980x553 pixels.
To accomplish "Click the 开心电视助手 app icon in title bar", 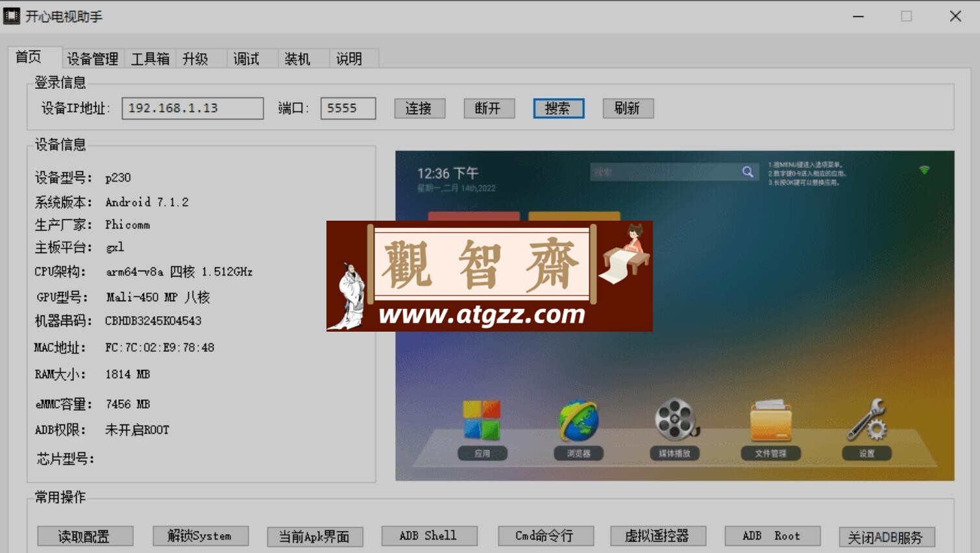I will pos(12,16).
